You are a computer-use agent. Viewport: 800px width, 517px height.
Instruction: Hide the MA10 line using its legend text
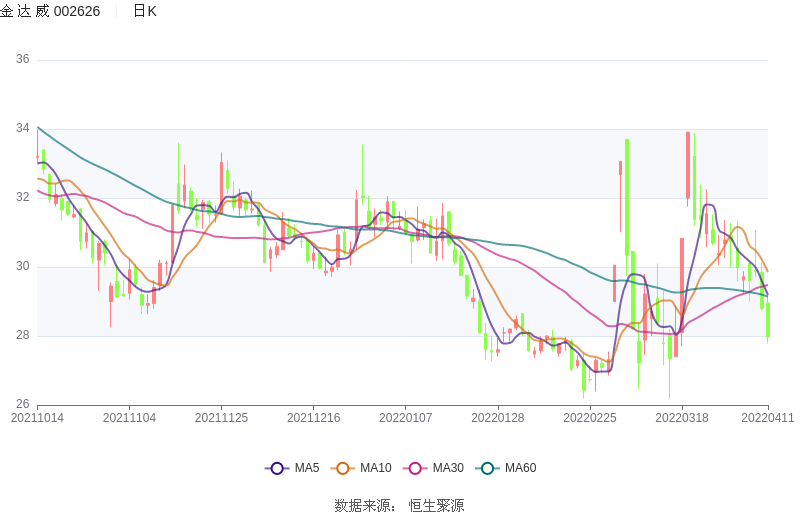click(x=375, y=468)
